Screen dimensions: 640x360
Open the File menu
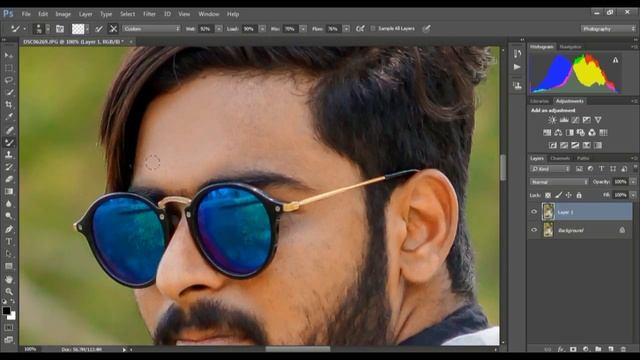26,14
